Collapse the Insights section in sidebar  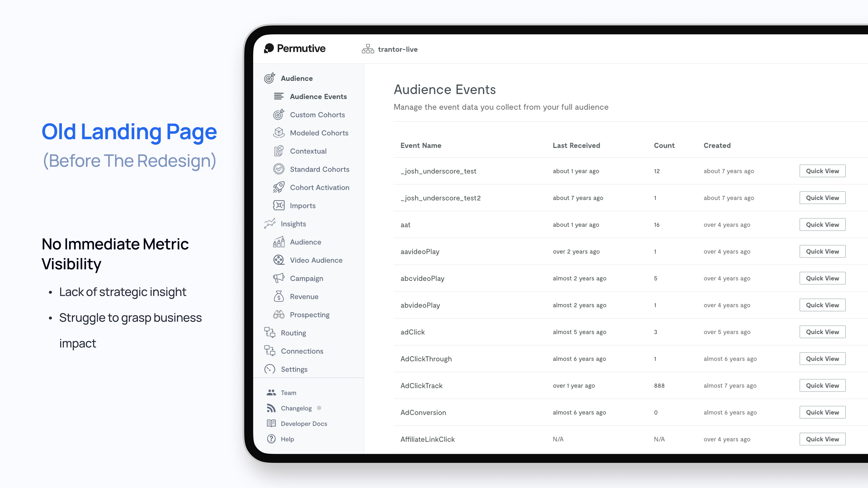tap(293, 224)
